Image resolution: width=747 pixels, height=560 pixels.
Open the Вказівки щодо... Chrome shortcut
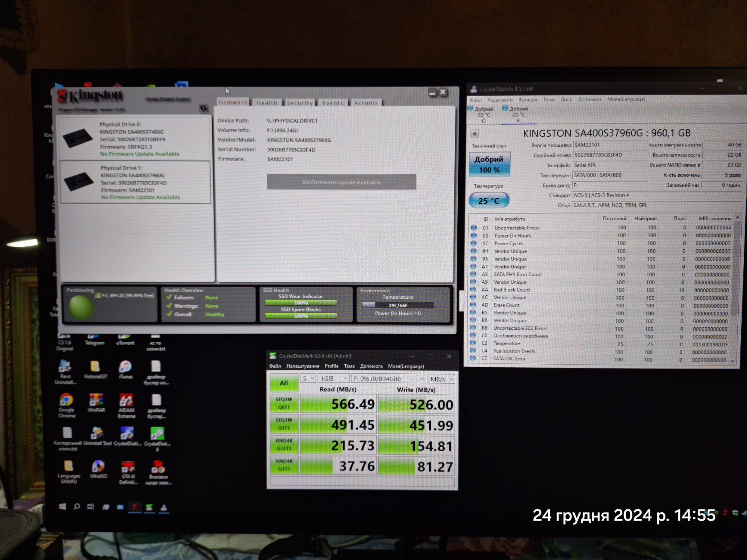[x=158, y=472]
